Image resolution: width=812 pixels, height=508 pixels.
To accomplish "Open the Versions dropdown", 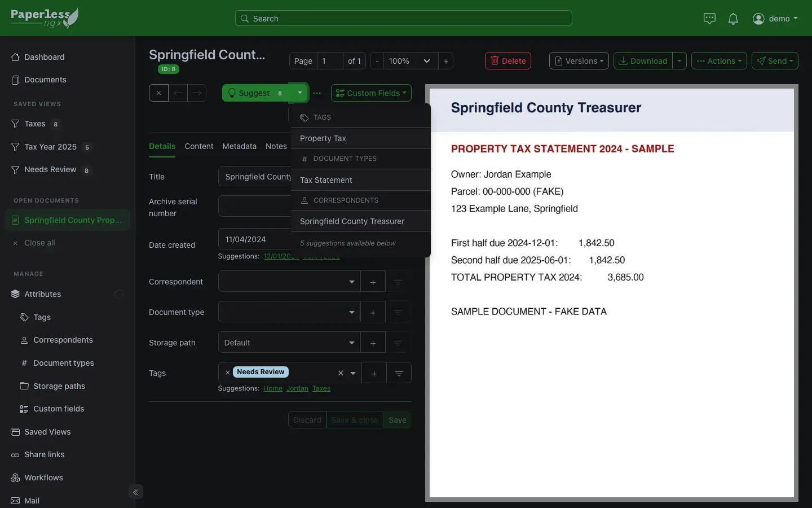I will (579, 61).
